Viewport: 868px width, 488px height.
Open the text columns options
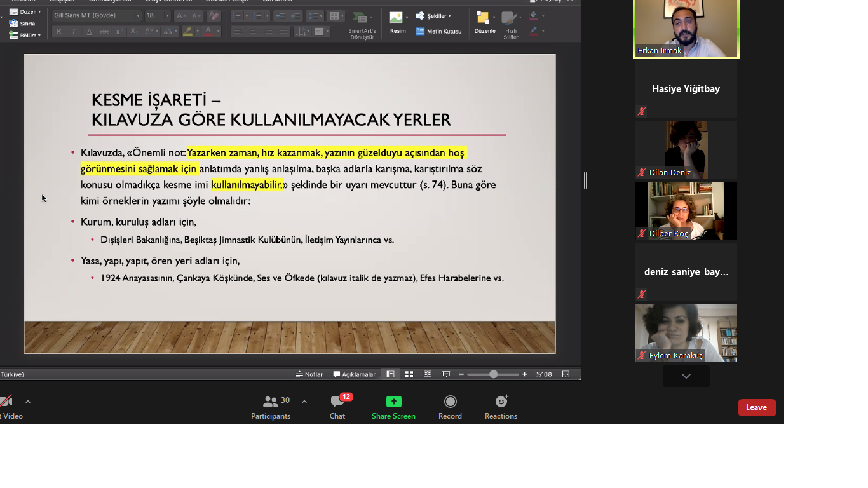(337, 15)
